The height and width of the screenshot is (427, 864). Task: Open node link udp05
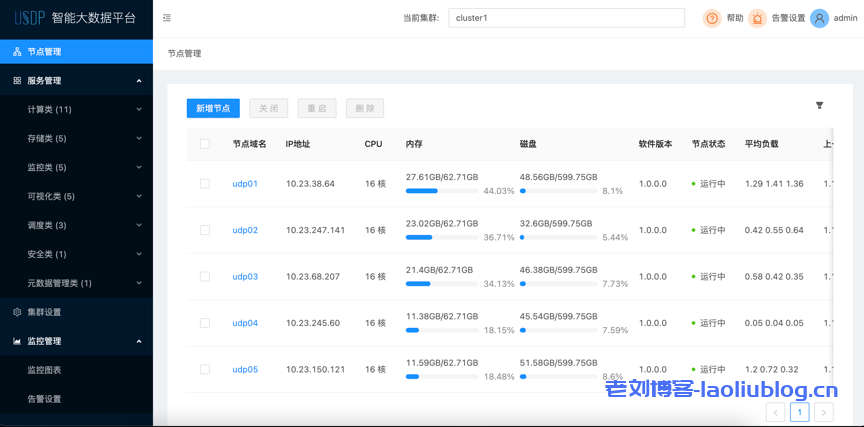[245, 370]
